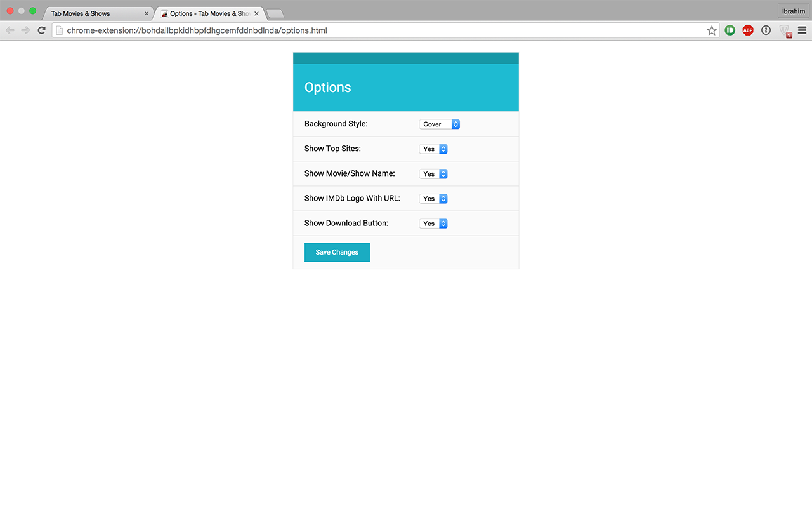Click the "Show Top Sites:" label
812x508 pixels.
[x=332, y=149]
